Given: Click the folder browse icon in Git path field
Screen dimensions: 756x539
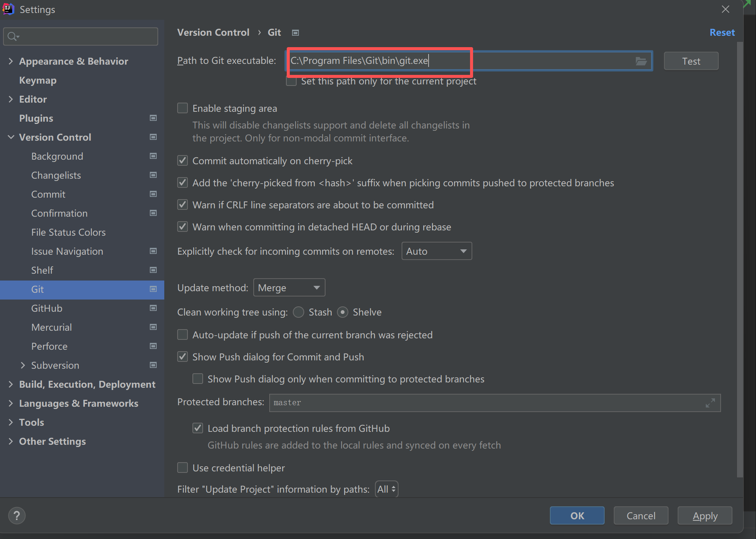Looking at the screenshot, I should tap(641, 61).
